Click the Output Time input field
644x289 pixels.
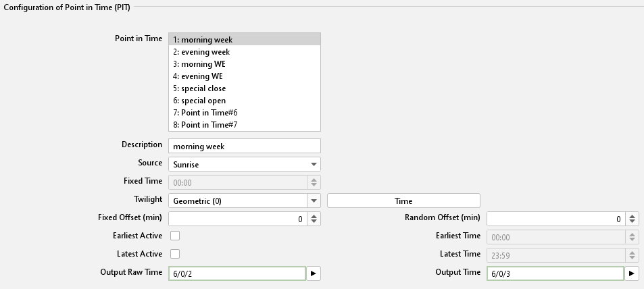click(x=554, y=273)
